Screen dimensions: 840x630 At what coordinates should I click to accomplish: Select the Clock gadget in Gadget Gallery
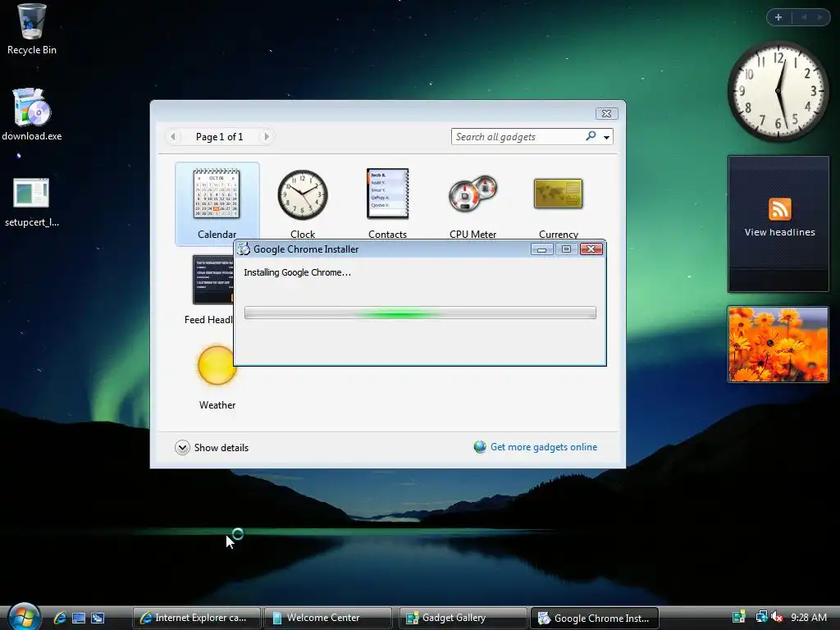point(303,194)
